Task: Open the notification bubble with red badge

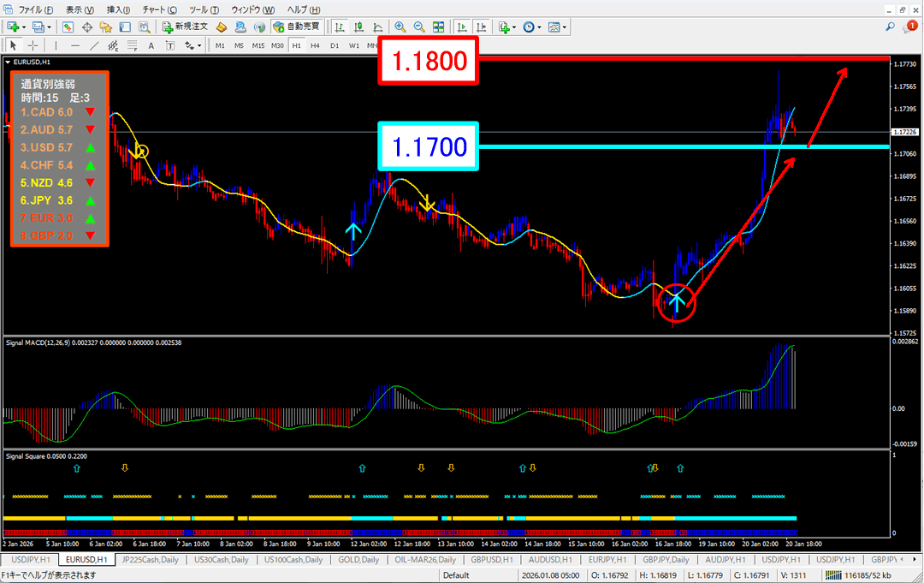Action: click(909, 27)
